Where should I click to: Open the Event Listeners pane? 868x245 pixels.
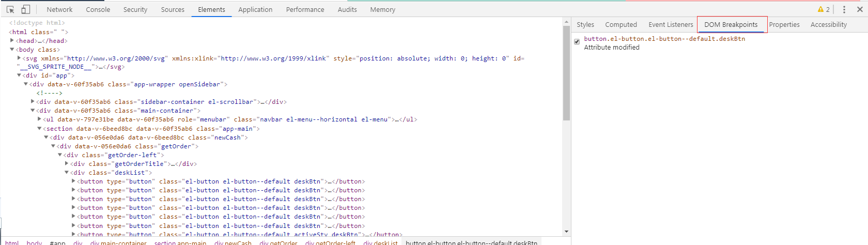[x=671, y=24]
